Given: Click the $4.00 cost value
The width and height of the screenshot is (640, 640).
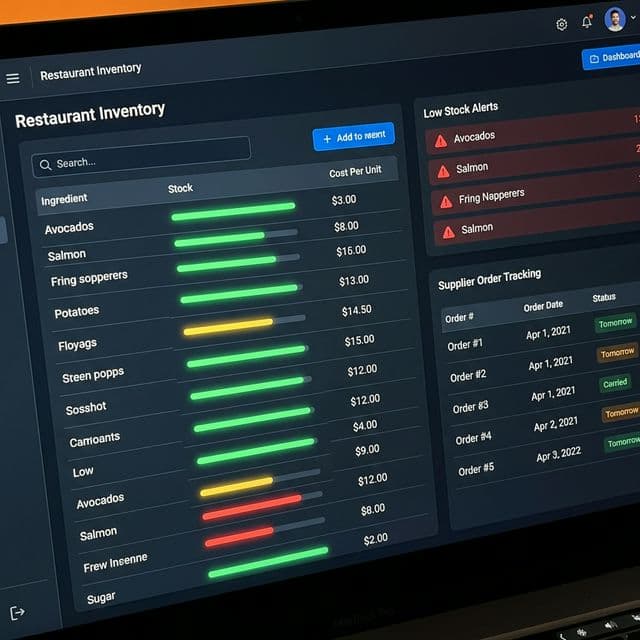Looking at the screenshot, I should [365, 426].
